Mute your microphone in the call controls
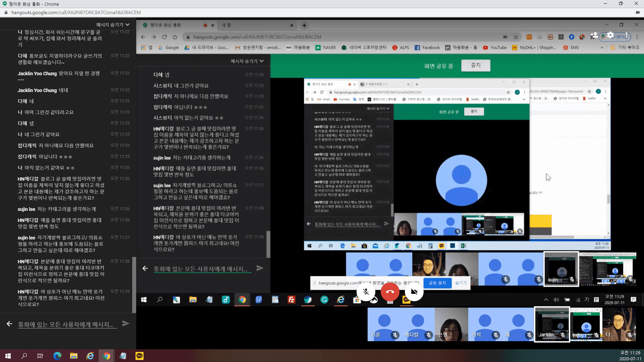This screenshot has height=362, width=644. (x=366, y=292)
